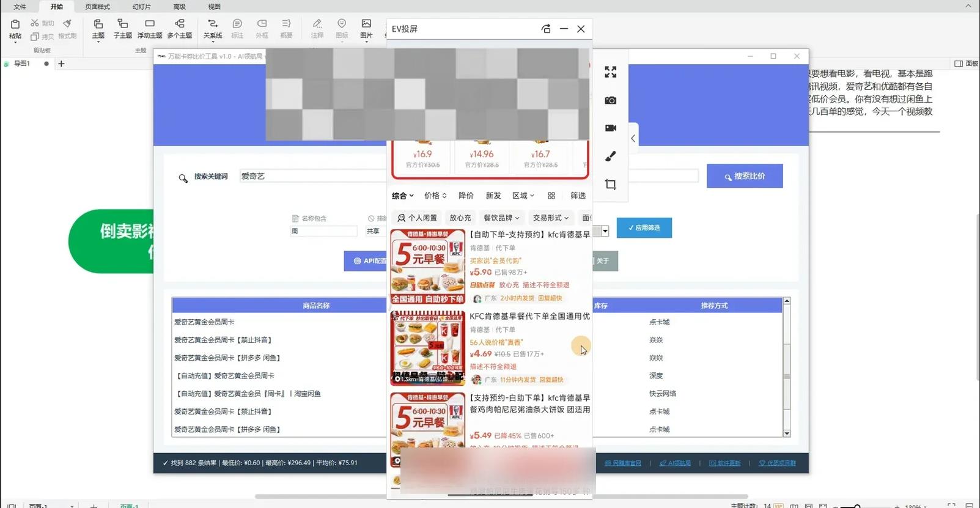Image resolution: width=980 pixels, height=508 pixels.
Task: Open the 软件更新 link
Action: tap(724, 463)
